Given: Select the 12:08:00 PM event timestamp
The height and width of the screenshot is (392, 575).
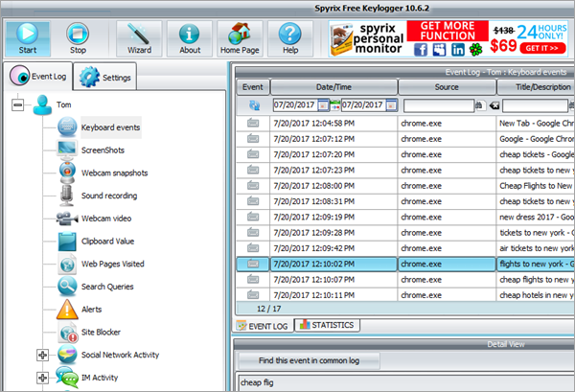Looking at the screenshot, I should tap(314, 186).
